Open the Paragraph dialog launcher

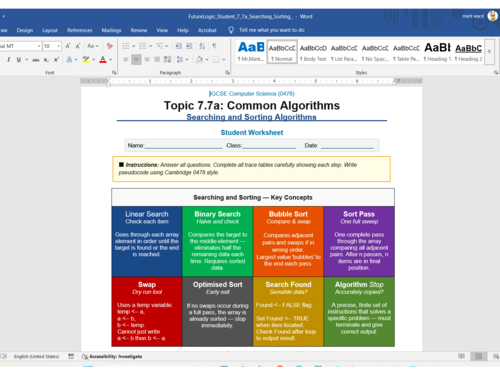[x=227, y=72]
